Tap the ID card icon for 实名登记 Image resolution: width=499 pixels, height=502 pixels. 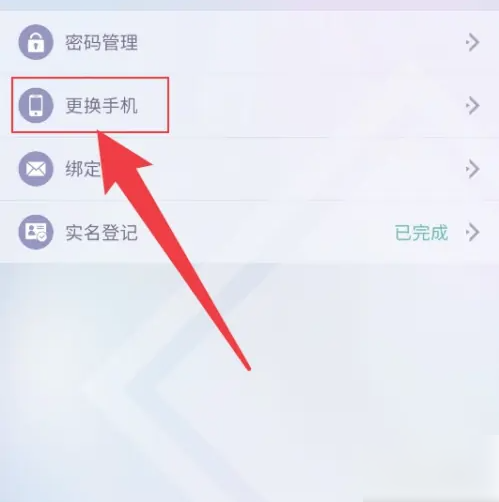(36, 232)
